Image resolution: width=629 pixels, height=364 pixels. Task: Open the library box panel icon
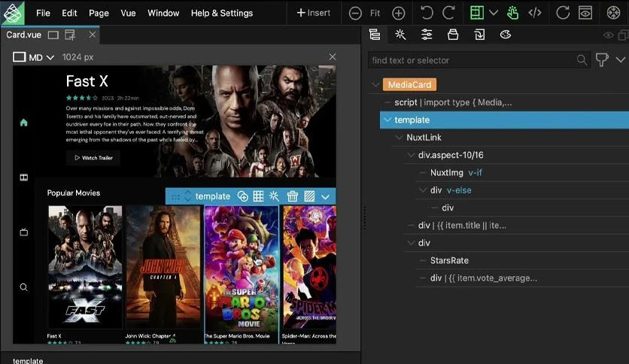[x=453, y=35]
